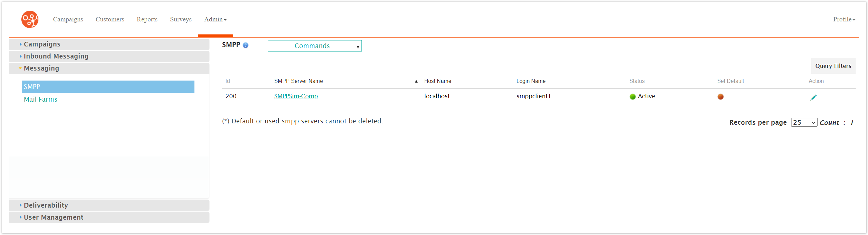Click the pencil edit icon for SMPPSim-Comp
The width and height of the screenshot is (868, 235).
pyautogui.click(x=813, y=97)
